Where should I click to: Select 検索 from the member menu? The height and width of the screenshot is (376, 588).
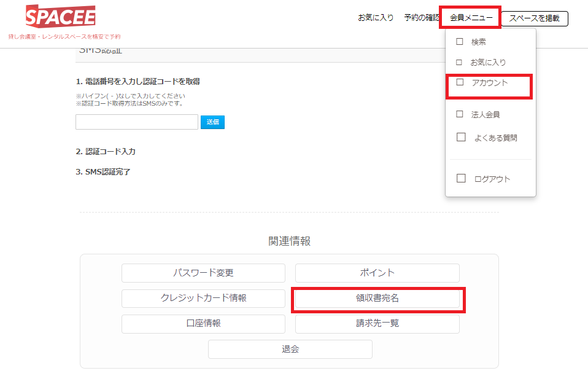click(478, 42)
